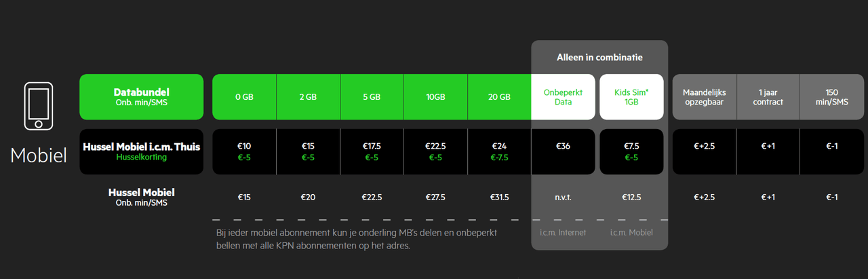This screenshot has height=279, width=868.
Task: Choose Maandelijks opzegbaar option
Action: coord(704,97)
